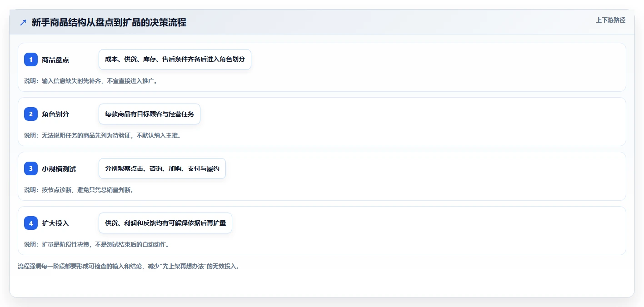Click the arrow icon beside the flowchart title
The width and height of the screenshot is (644, 307).
(23, 23)
